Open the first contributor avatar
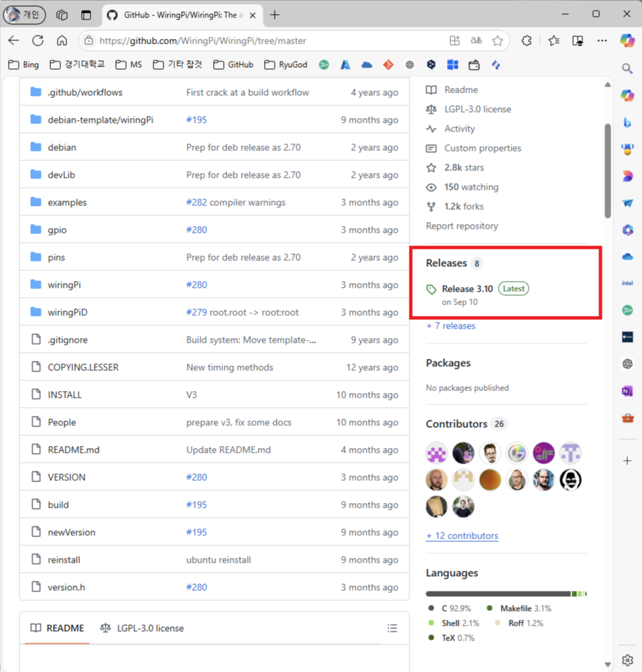The width and height of the screenshot is (642, 672). 436,453
